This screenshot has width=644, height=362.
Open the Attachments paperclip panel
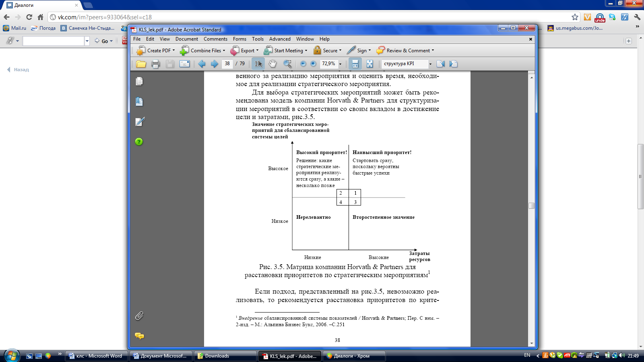(x=139, y=316)
